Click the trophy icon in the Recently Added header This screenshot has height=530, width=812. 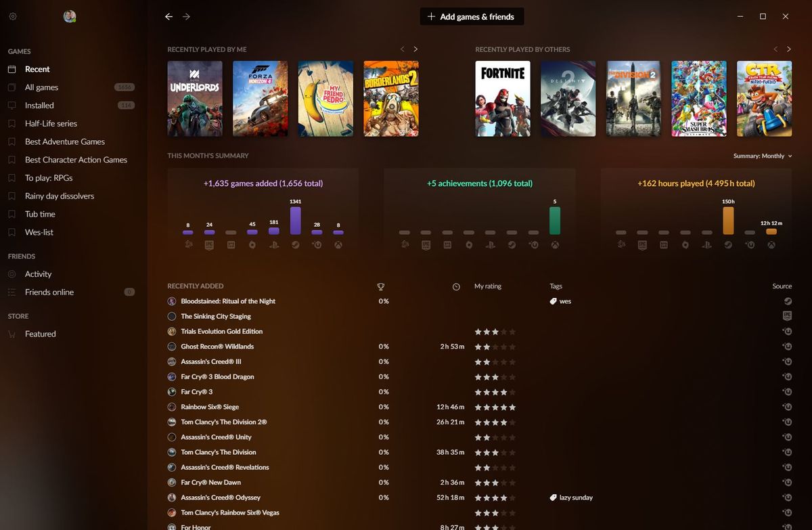(381, 286)
